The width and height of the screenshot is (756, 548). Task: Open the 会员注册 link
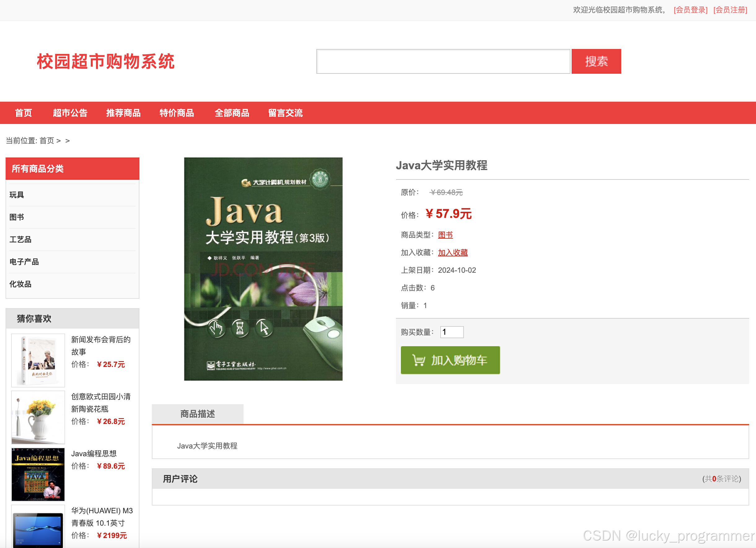pyautogui.click(x=730, y=10)
